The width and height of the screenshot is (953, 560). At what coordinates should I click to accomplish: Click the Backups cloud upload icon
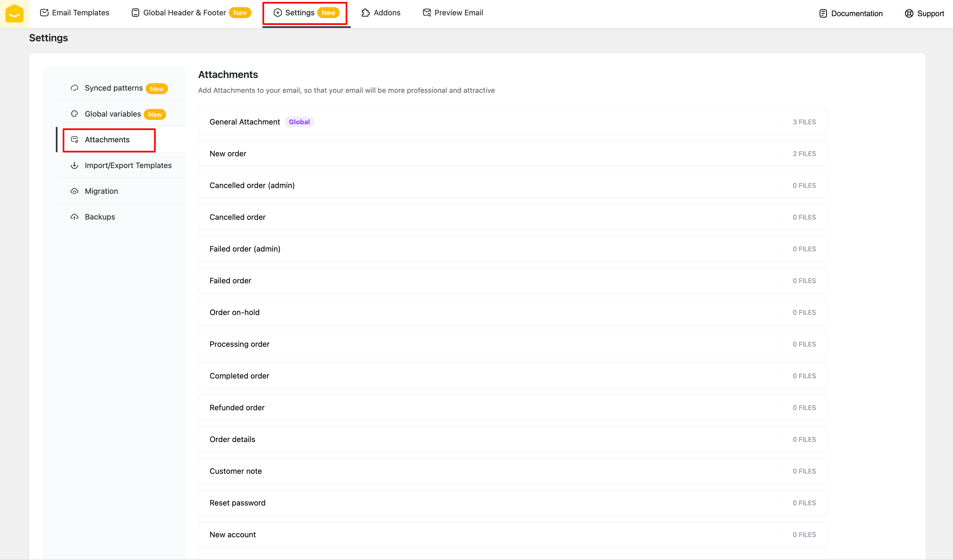click(74, 217)
